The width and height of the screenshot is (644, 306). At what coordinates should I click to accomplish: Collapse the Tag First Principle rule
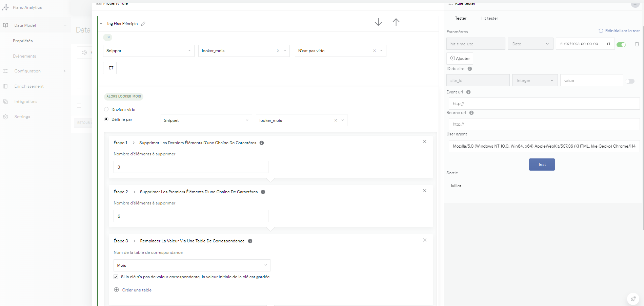pos(101,24)
